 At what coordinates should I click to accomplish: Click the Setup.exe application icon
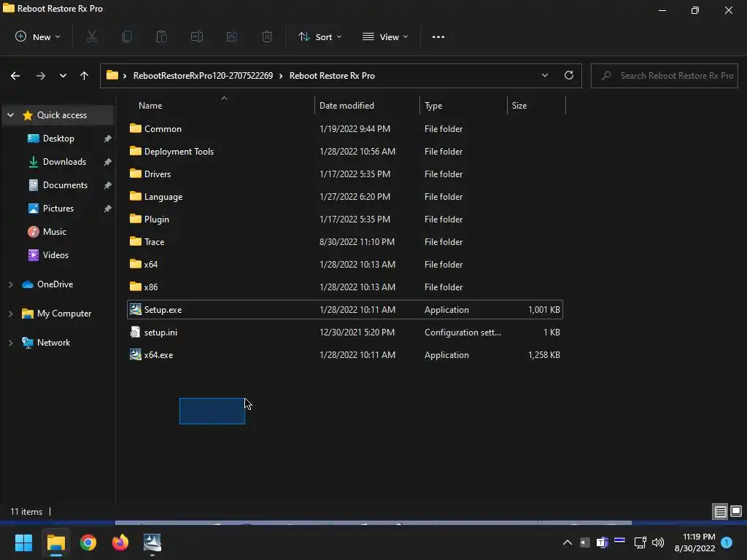[135, 309]
